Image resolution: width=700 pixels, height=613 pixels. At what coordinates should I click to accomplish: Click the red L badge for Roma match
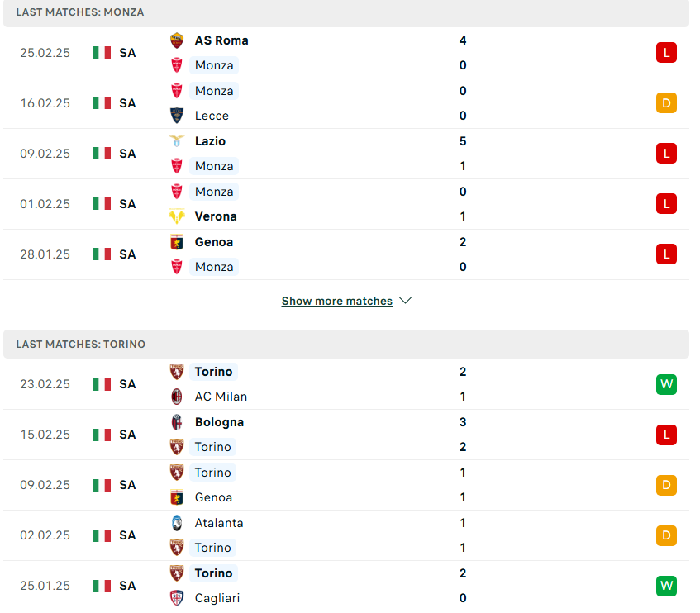(666, 53)
